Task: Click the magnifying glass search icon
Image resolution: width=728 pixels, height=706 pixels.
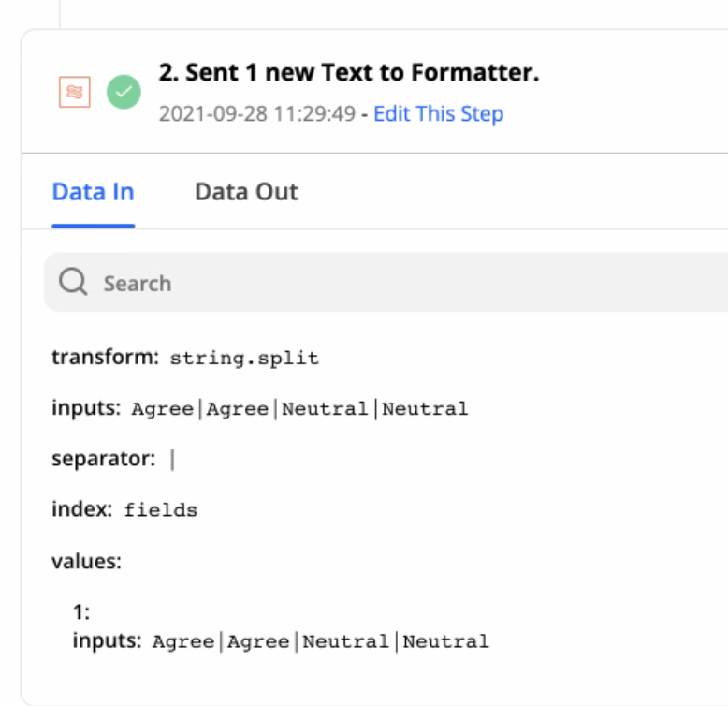Action: (x=73, y=283)
